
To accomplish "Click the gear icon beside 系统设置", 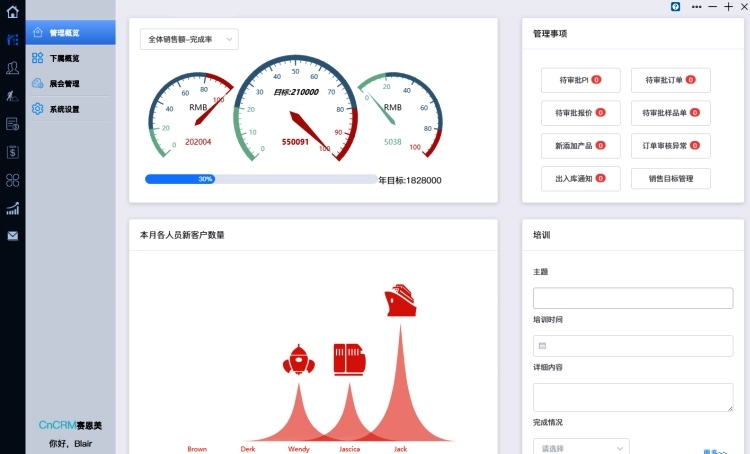I will coord(37,109).
